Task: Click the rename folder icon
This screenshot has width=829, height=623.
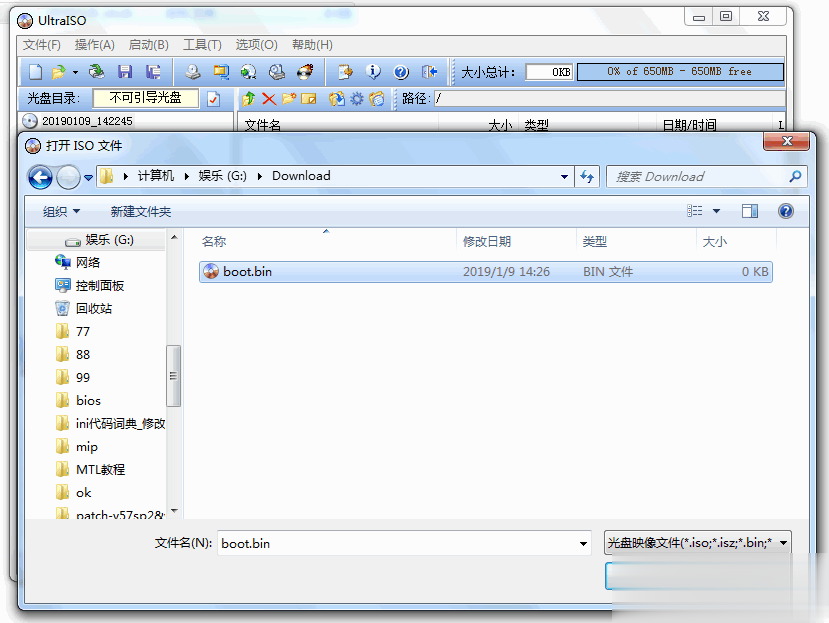Action: coord(309,99)
